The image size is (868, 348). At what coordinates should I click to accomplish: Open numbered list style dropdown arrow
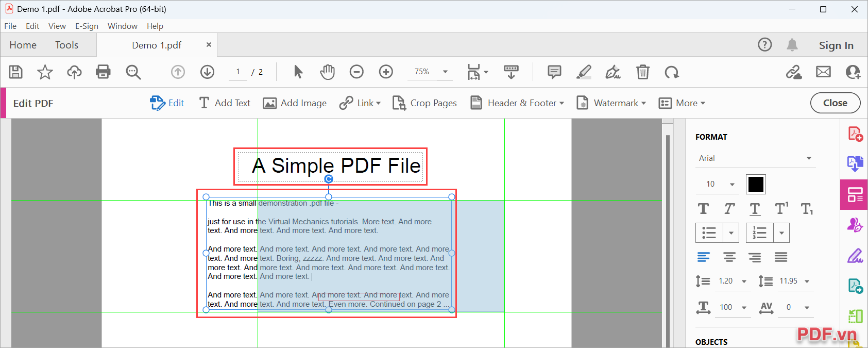781,233
